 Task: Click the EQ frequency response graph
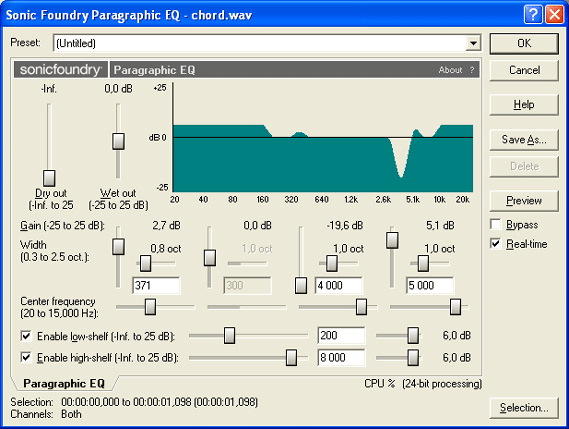[x=323, y=137]
